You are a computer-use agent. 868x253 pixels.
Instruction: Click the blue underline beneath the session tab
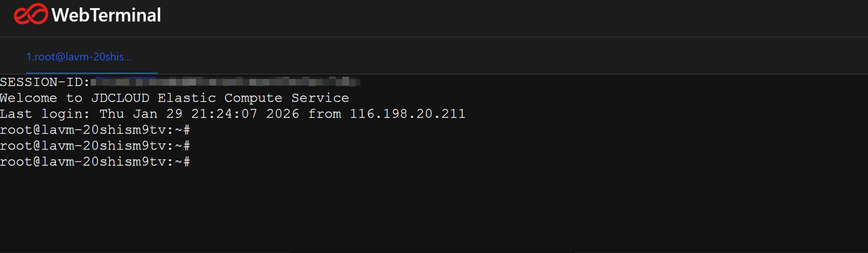point(92,73)
